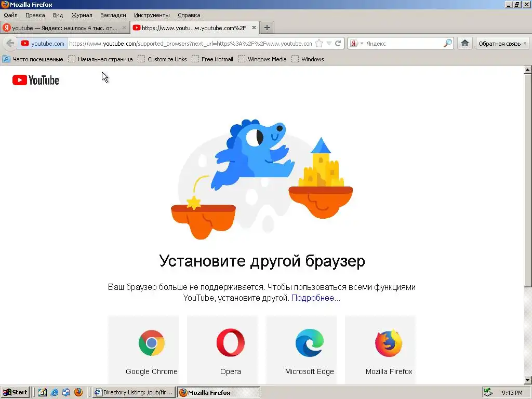Select the Mozilla Firefox taskbar button
532x399 pixels.
[x=219, y=392]
